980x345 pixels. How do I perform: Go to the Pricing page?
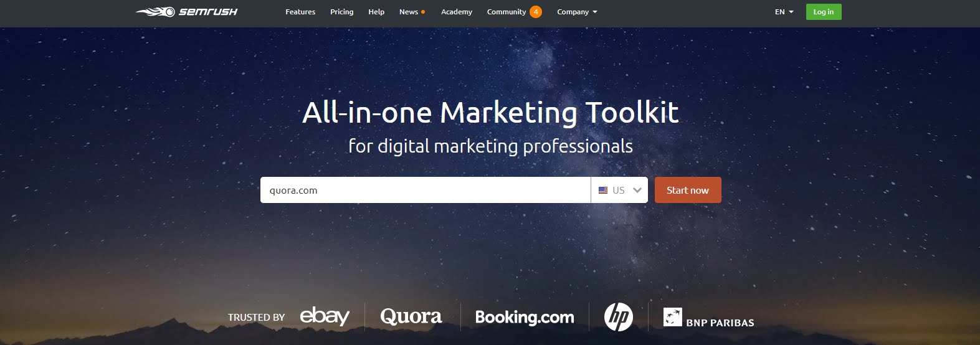[x=341, y=12]
